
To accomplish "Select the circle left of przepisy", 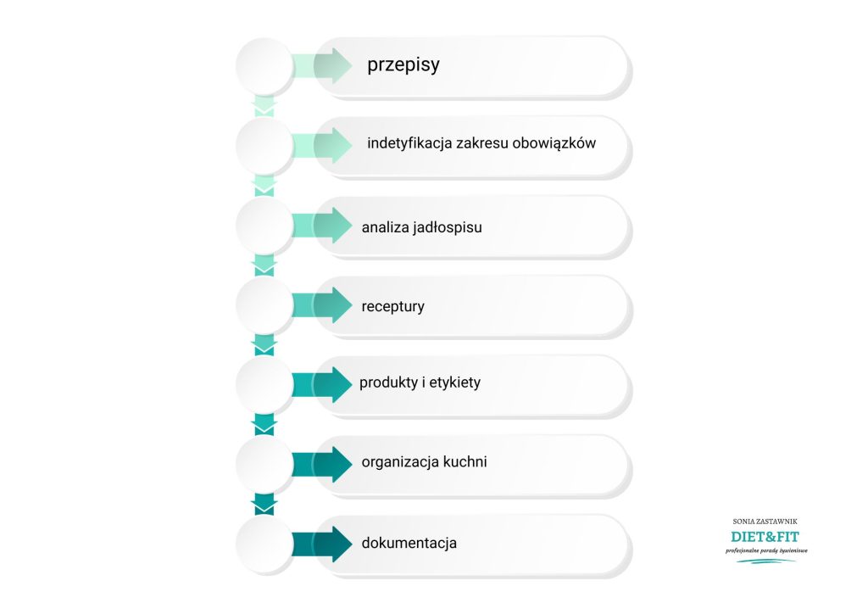I will (264, 66).
